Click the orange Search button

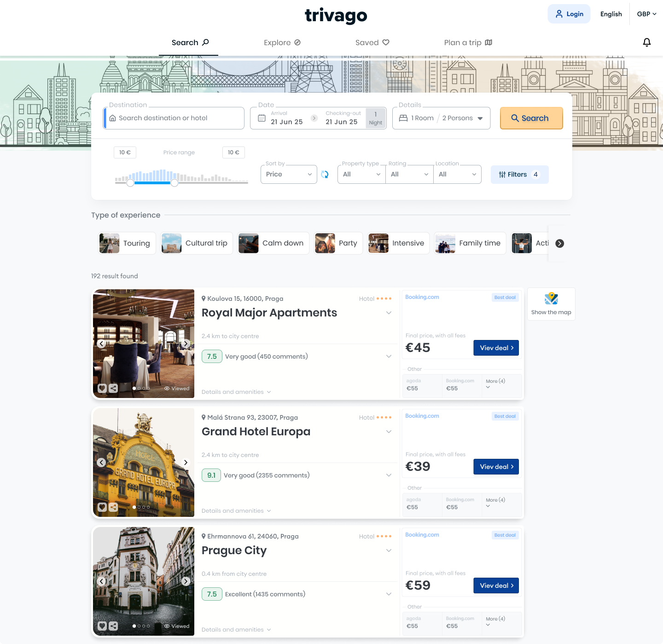(x=531, y=118)
